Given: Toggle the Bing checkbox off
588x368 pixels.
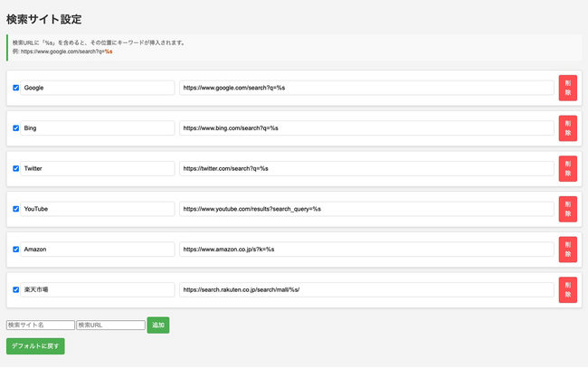Looking at the screenshot, I should [x=16, y=128].
